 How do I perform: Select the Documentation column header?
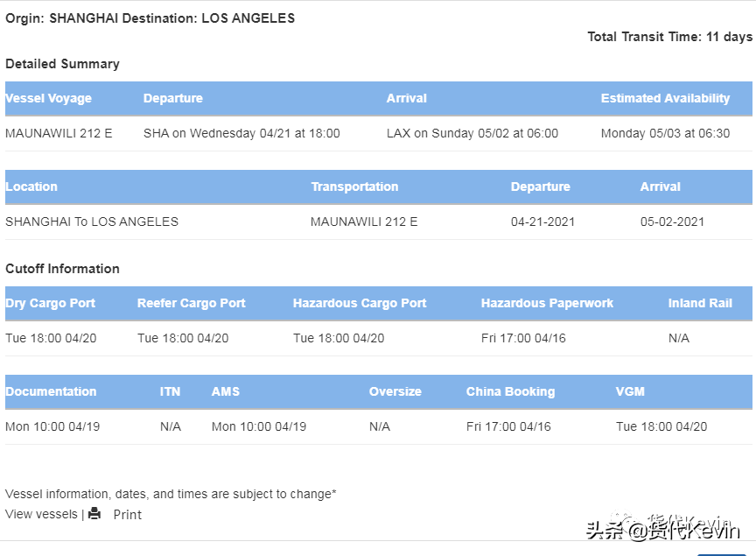51,391
